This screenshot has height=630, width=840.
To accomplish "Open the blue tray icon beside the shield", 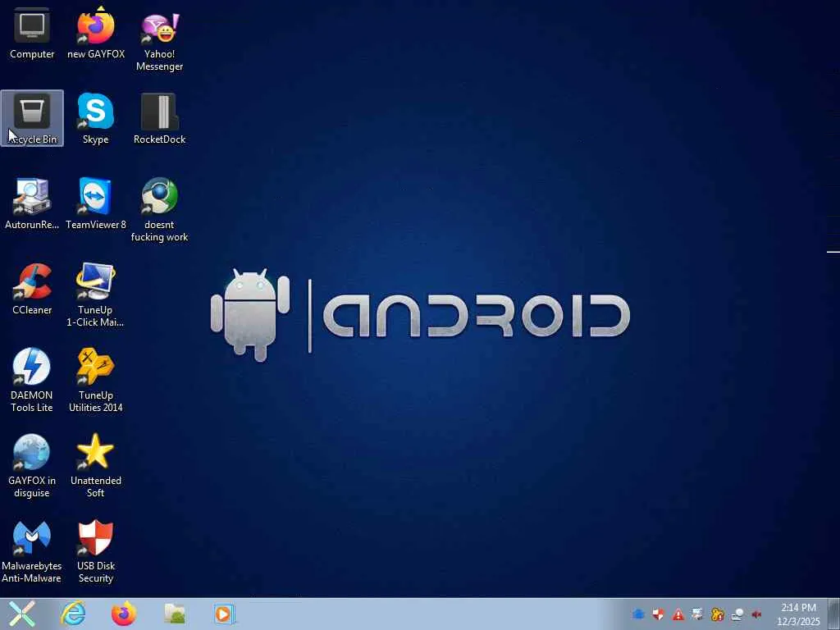I will (638, 614).
